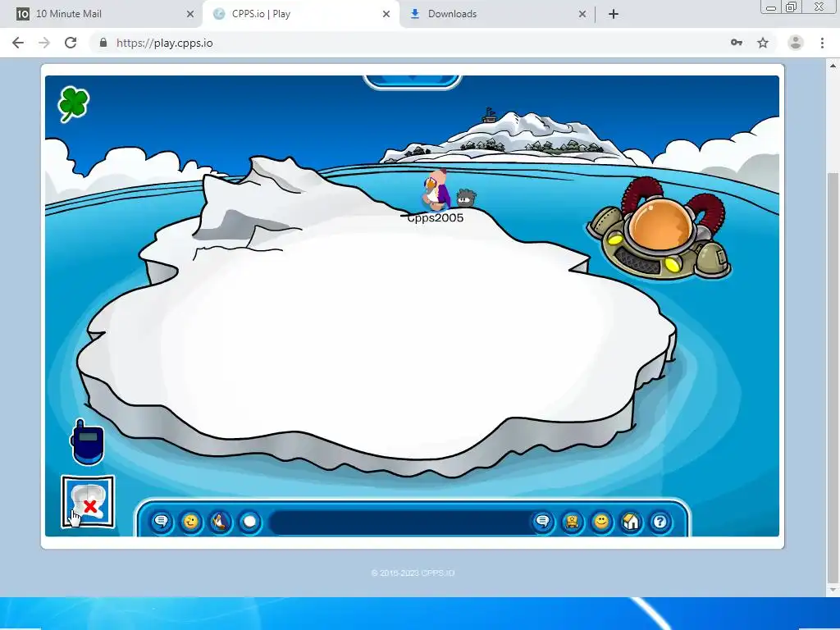Go to igloo via house icon
Image resolution: width=840 pixels, height=630 pixels.
click(631, 521)
